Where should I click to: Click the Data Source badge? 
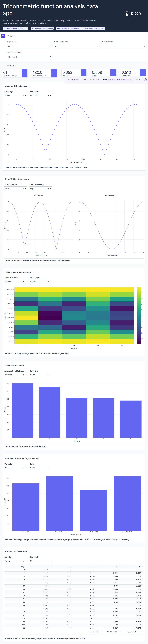tap(81, 28)
